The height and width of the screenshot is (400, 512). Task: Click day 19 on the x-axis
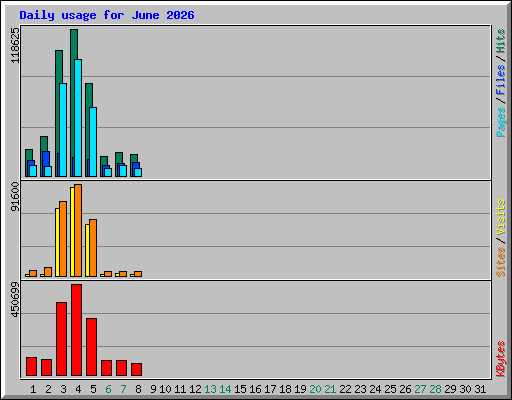(300, 389)
